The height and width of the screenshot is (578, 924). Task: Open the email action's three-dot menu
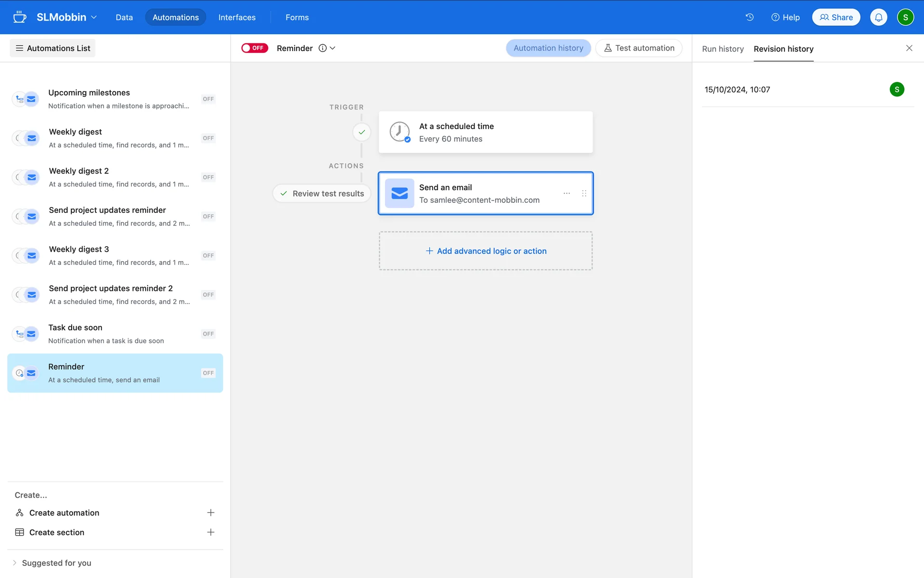click(566, 193)
